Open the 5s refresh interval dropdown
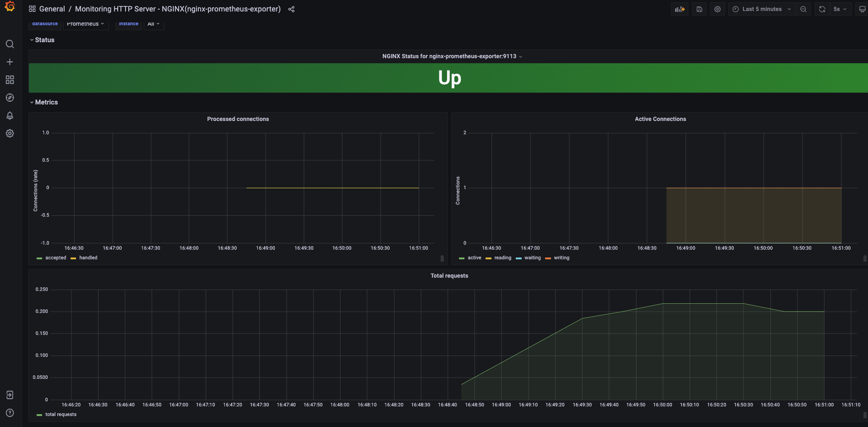This screenshot has height=427, width=868. click(841, 9)
